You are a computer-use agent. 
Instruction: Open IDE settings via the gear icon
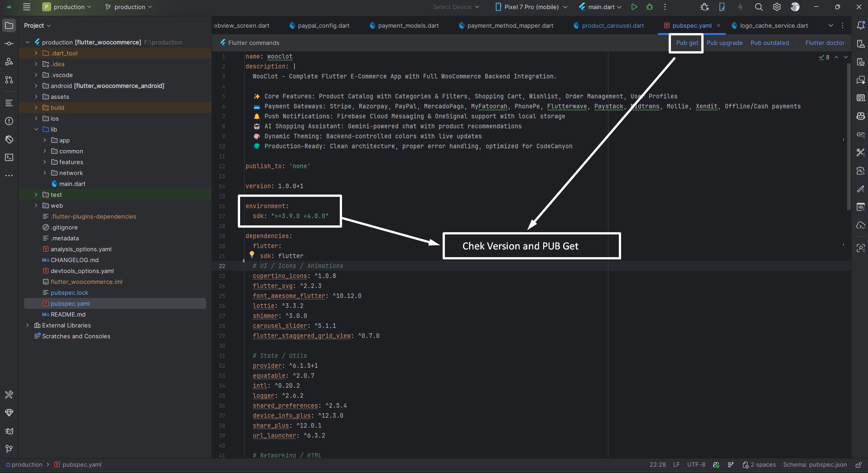[x=777, y=7]
